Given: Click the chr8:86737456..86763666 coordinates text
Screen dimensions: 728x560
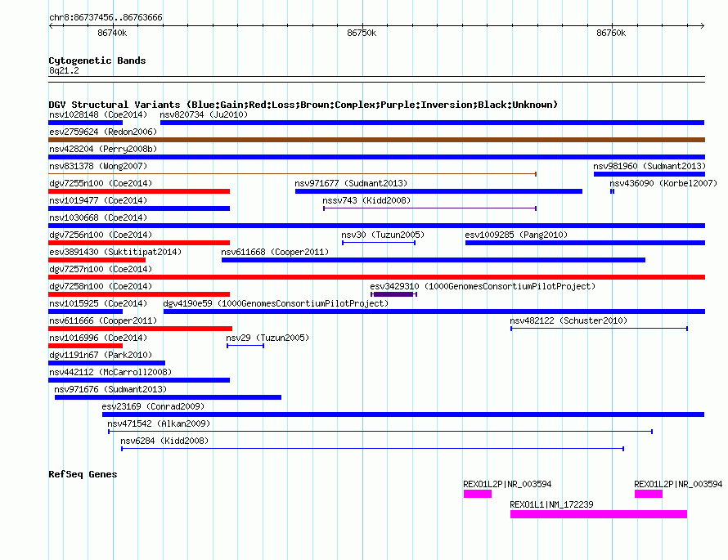Looking at the screenshot, I should click(x=106, y=17).
